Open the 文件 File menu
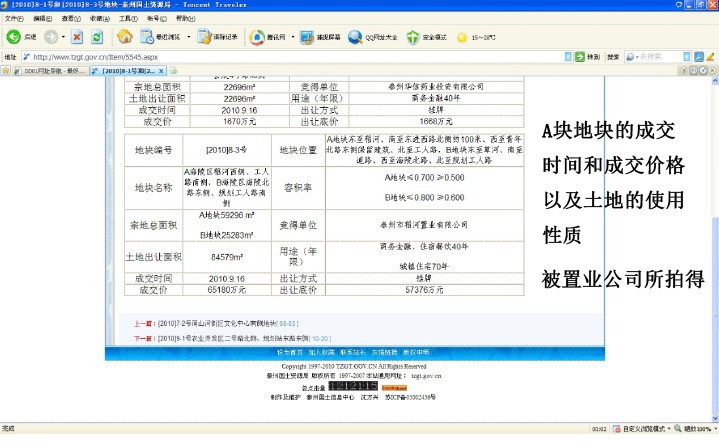 click(14, 18)
